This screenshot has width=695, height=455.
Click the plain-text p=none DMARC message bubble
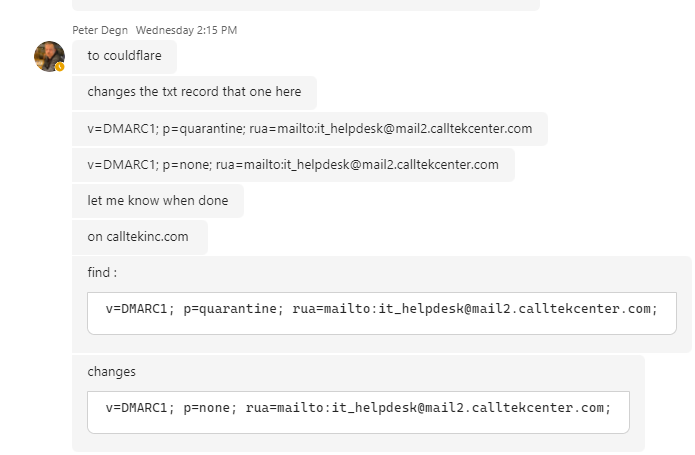click(293, 165)
